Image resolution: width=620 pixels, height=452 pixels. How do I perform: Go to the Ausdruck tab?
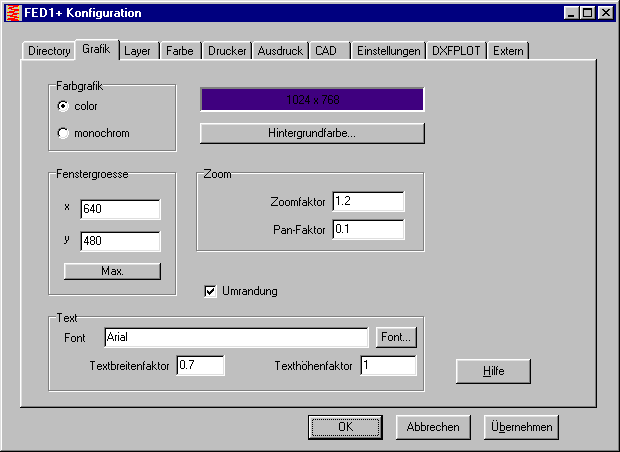point(280,51)
